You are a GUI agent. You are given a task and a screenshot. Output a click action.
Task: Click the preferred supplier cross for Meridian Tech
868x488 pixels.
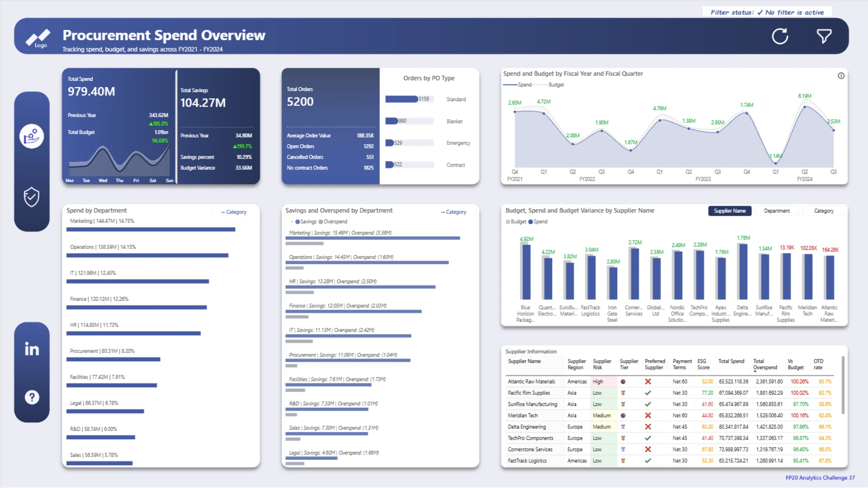(x=648, y=415)
